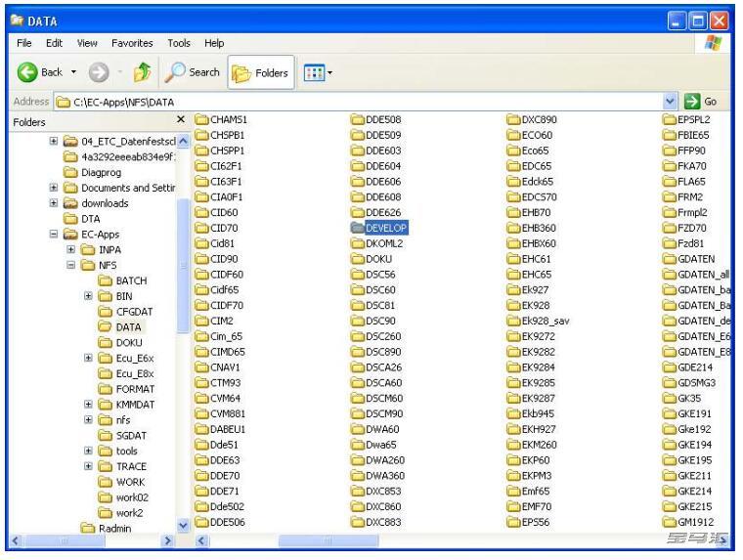Expand Documents and Settings tree node

click(54, 187)
